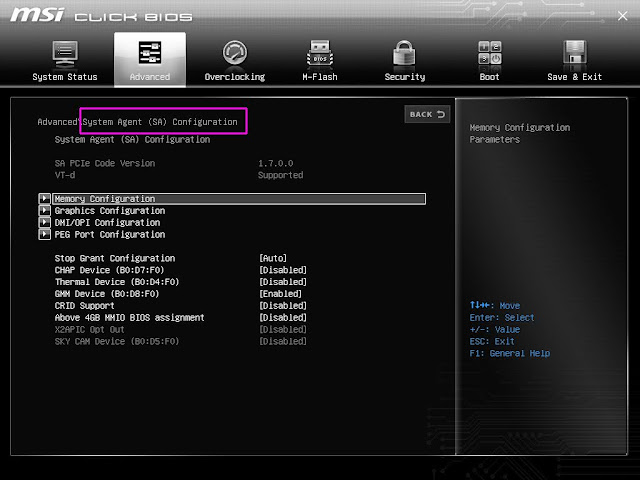Click the greyed SKY CAM Device label
Image resolution: width=640 pixels, height=480 pixels.
point(117,341)
